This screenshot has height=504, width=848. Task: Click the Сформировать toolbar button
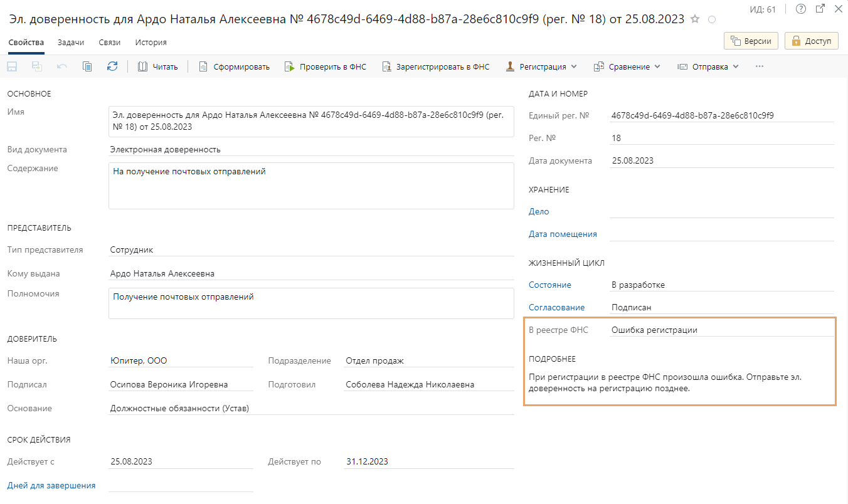(234, 66)
